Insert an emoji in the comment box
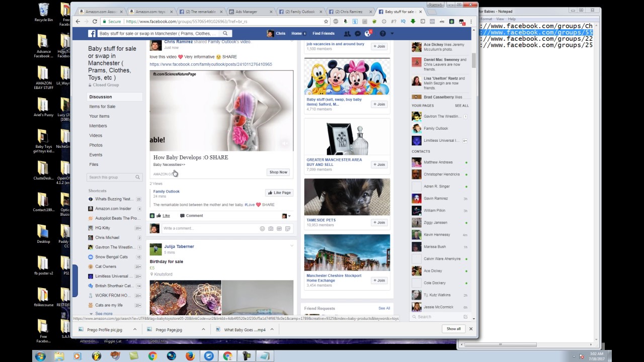This screenshot has height=362, width=644. 262,229
